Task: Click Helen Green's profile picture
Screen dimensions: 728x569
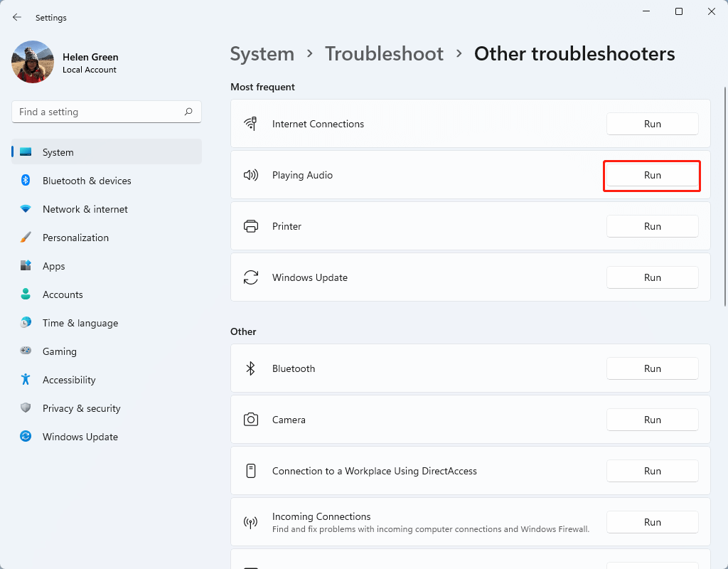Action: click(32, 63)
